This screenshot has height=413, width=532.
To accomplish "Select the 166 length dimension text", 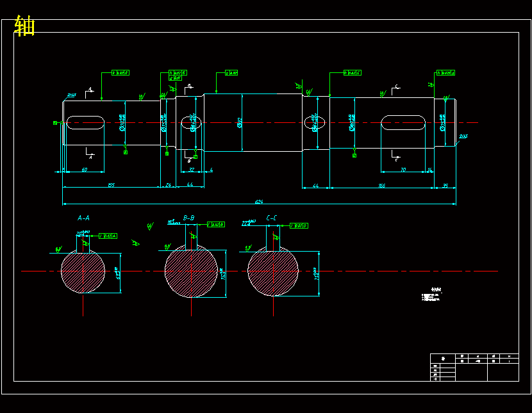I will tap(382, 185).
